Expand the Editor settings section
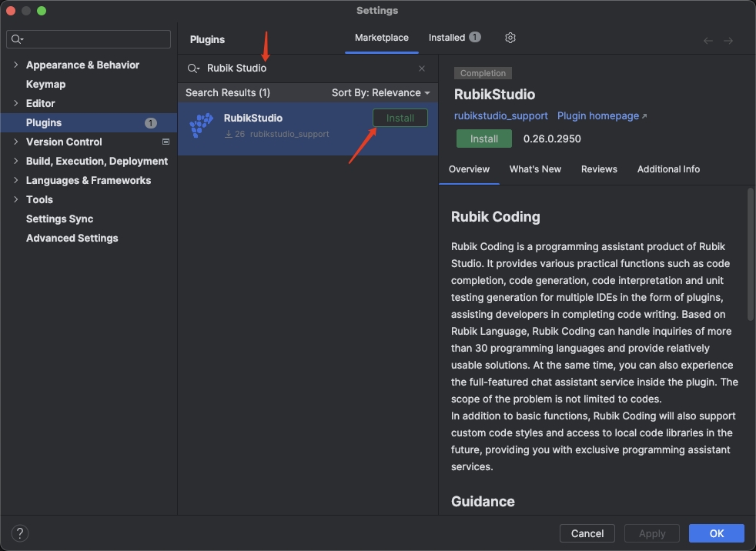The width and height of the screenshot is (756, 551). coord(16,103)
